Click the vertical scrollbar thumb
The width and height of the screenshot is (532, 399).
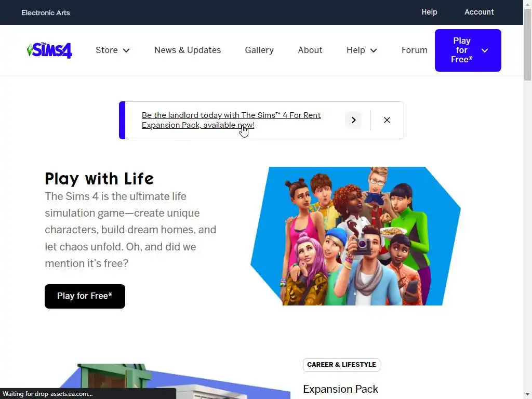click(x=528, y=44)
